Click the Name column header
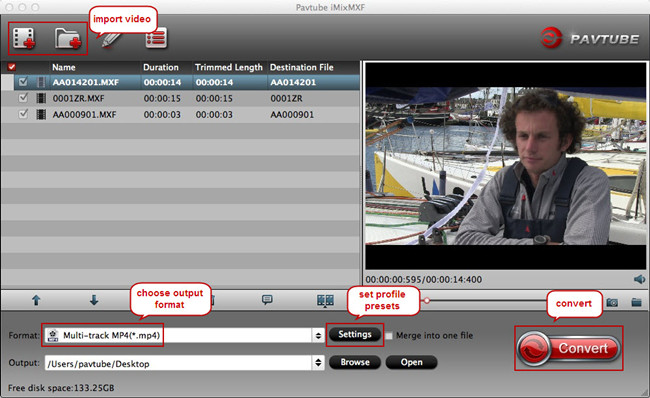The image size is (650, 398). coord(64,67)
